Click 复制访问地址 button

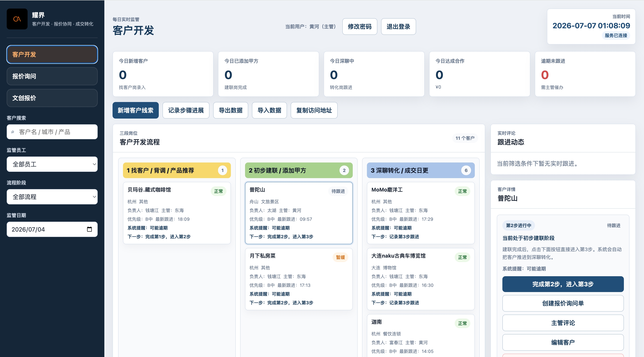pyautogui.click(x=314, y=110)
